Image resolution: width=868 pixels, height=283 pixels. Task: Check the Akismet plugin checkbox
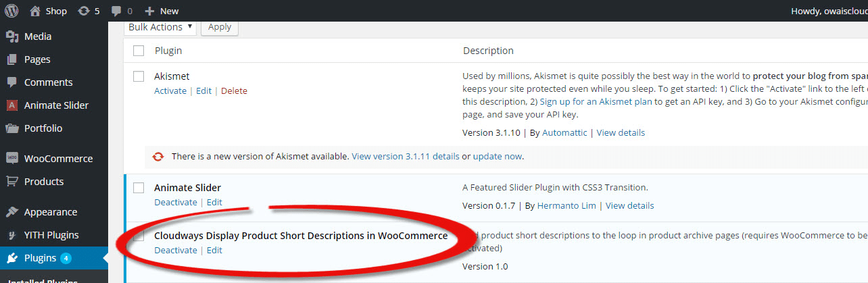[139, 76]
